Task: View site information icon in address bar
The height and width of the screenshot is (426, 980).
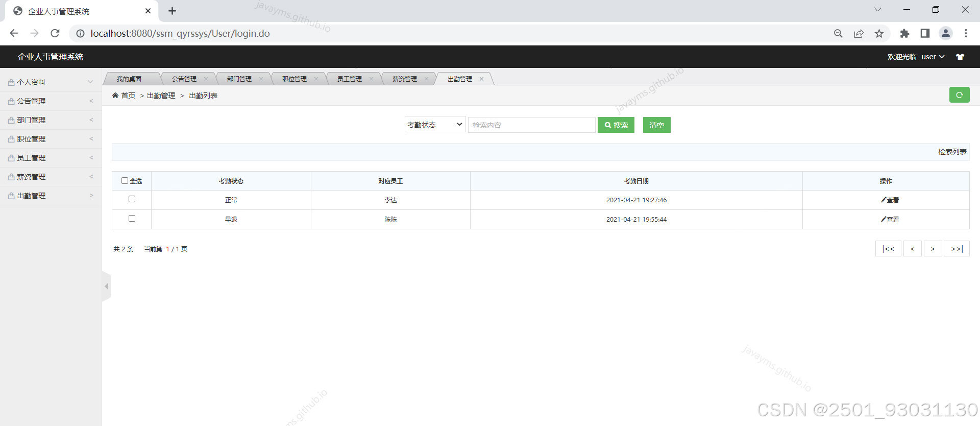Action: click(80, 33)
